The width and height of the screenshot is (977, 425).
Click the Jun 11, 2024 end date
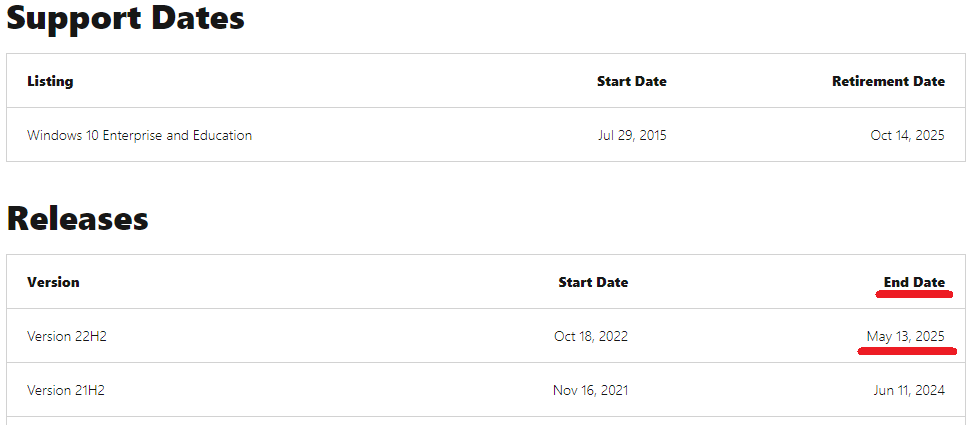click(x=909, y=390)
